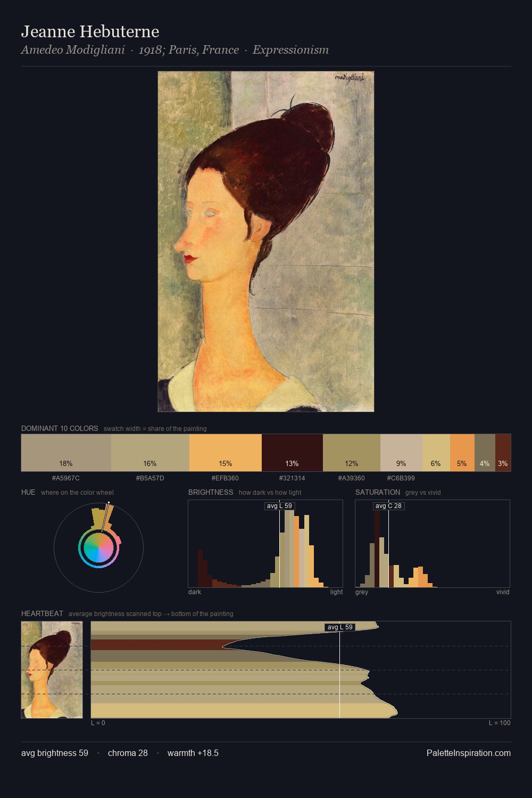Click the #C6B399 hex code label
The height and width of the screenshot is (798, 532).
pyautogui.click(x=401, y=478)
